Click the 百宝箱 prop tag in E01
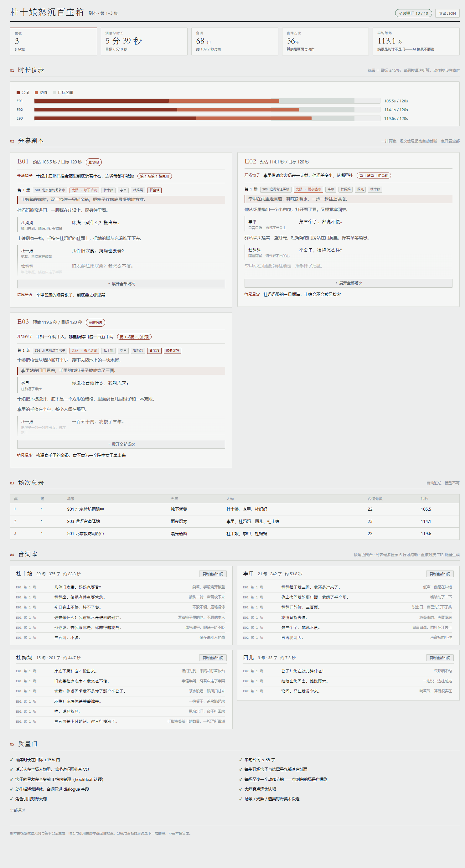Viewport: 465px width, 868px height. pos(154,190)
